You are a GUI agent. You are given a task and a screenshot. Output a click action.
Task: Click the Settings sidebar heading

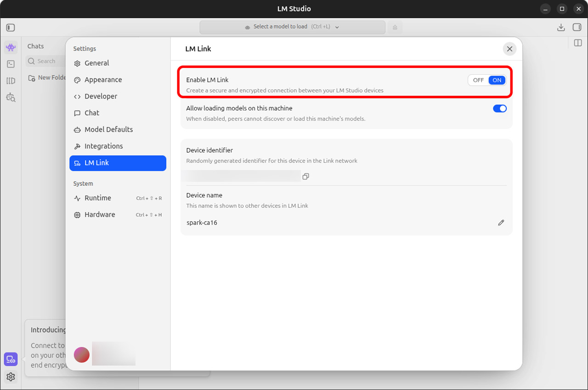[85, 49]
